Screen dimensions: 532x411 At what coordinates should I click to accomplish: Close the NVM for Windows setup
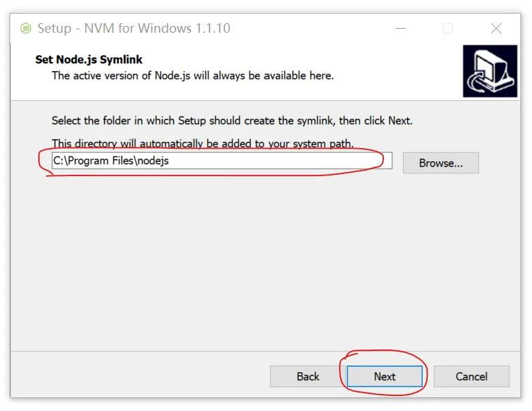[x=496, y=28]
